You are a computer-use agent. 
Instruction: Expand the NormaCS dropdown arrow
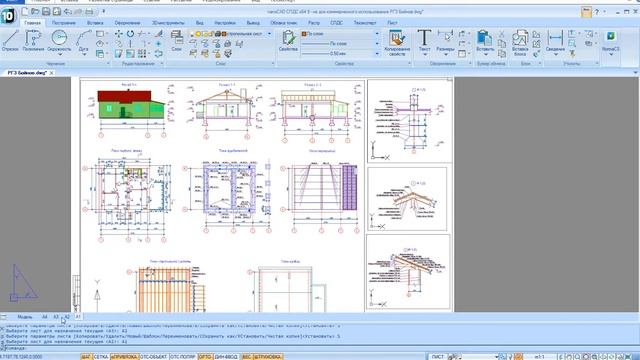click(x=611, y=55)
